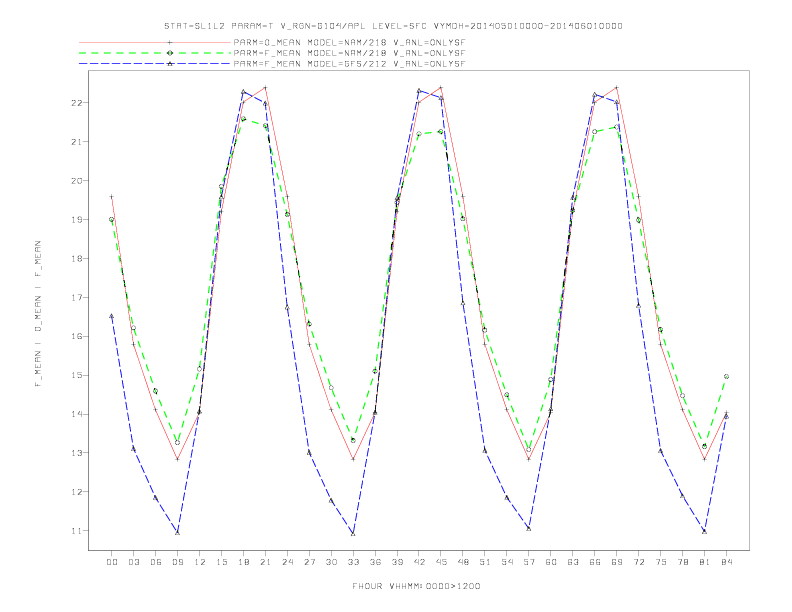
Task: Click x-axis tick label 78
Action: pyautogui.click(x=683, y=562)
